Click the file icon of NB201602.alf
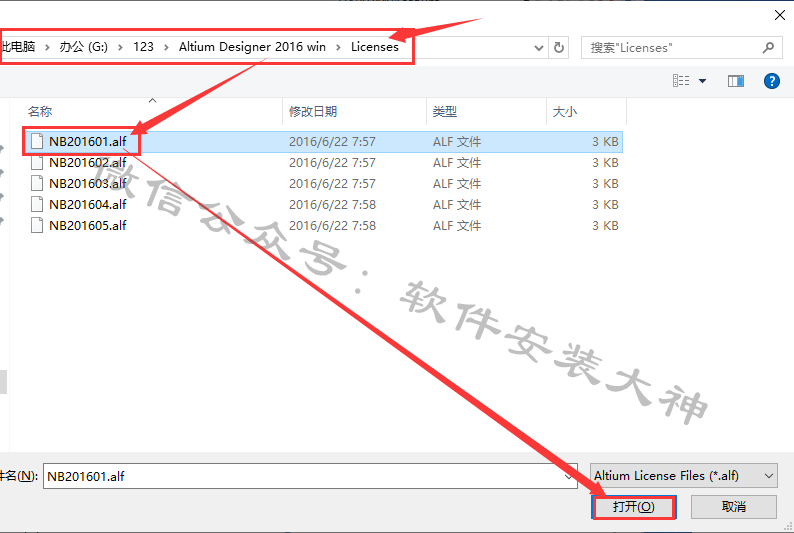Image resolution: width=794 pixels, height=533 pixels. 37,162
